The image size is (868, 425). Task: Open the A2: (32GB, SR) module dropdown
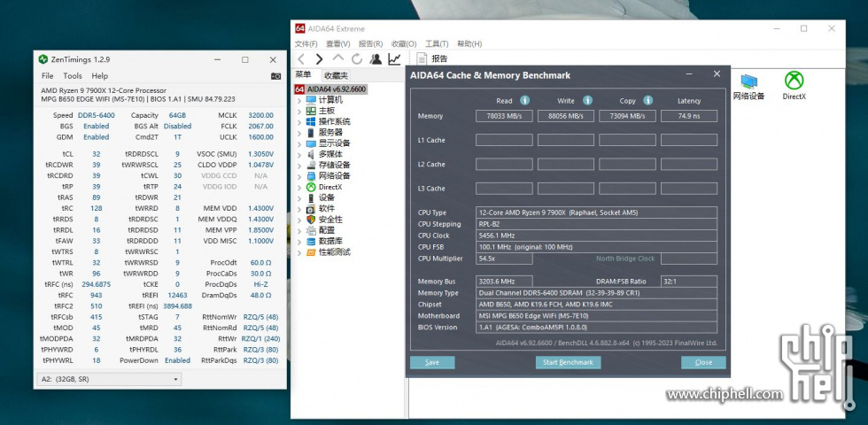tap(109, 379)
